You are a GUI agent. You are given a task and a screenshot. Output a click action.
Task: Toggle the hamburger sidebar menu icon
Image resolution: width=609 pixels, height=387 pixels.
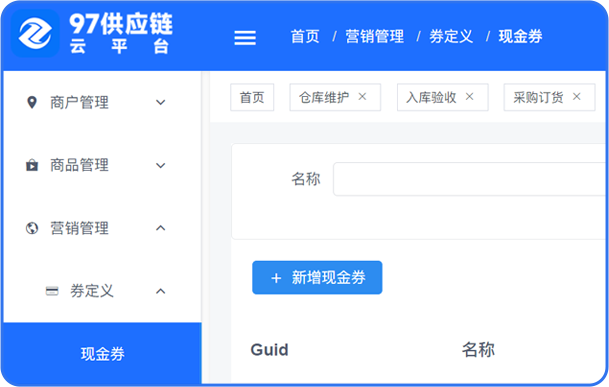245,38
